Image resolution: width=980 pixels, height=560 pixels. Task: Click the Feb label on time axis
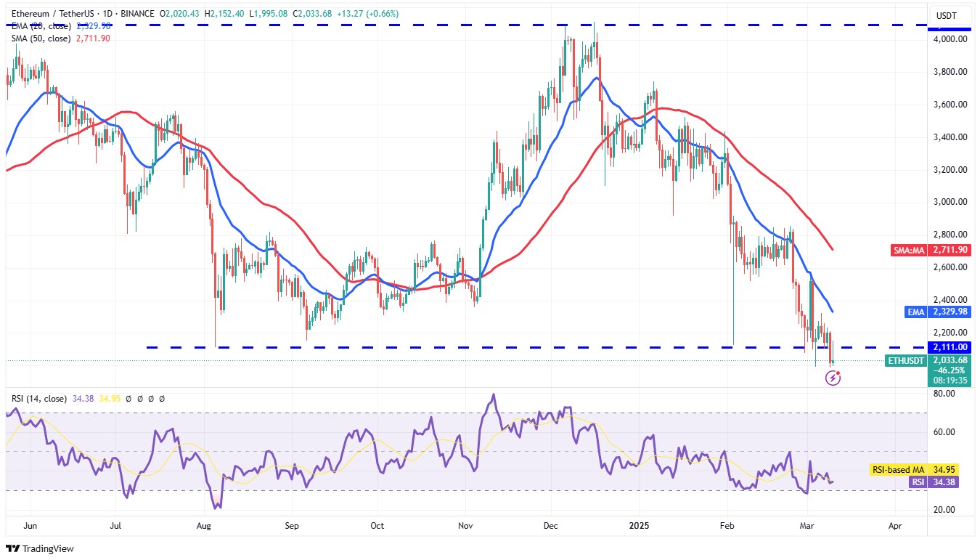pos(727,524)
